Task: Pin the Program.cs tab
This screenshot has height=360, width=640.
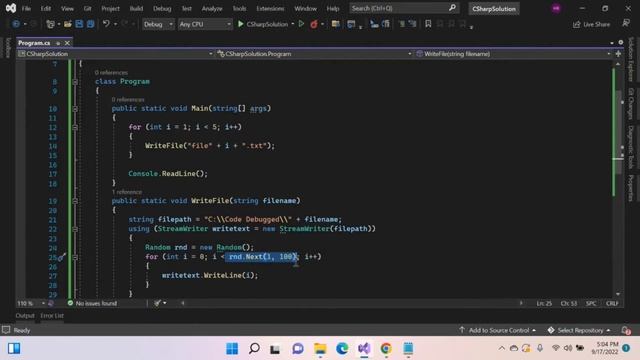Action: [x=58, y=43]
